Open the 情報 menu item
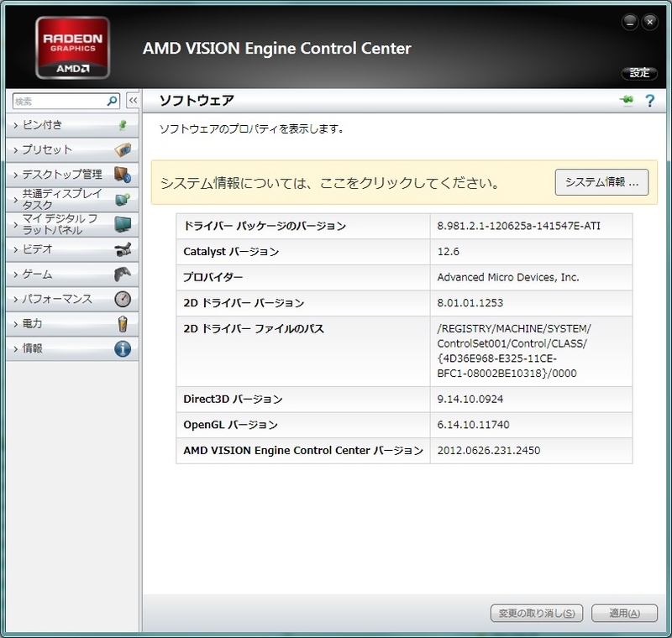This screenshot has width=672, height=638. pos(72,348)
